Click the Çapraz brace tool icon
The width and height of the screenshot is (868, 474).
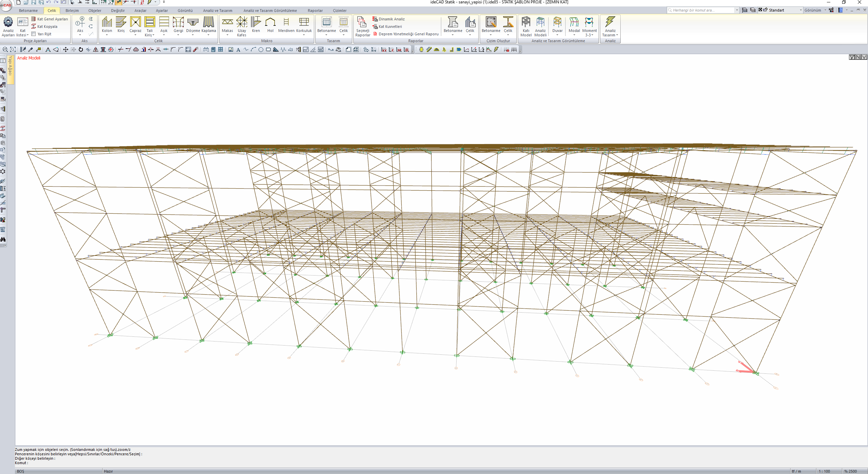135,22
